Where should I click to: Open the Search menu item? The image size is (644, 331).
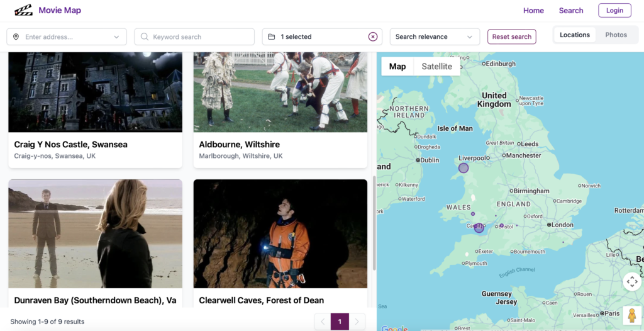[x=571, y=11]
